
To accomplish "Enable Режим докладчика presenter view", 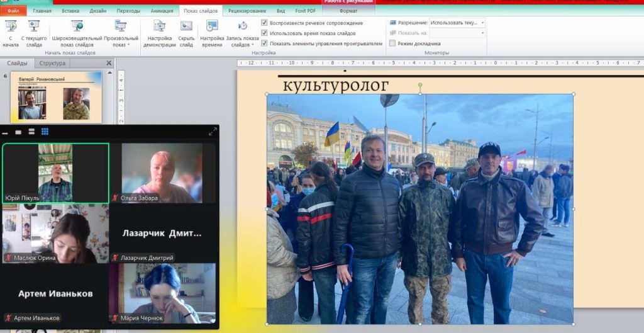I will click(392, 43).
